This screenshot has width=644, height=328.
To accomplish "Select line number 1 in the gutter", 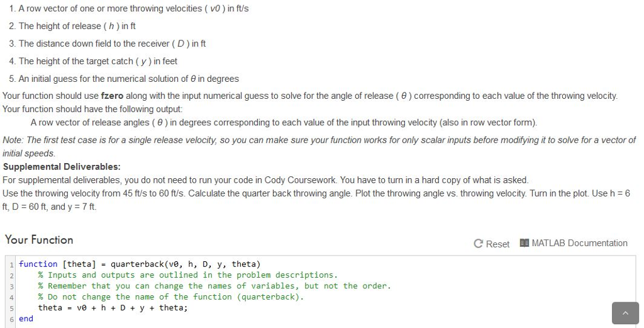I will point(11,264).
